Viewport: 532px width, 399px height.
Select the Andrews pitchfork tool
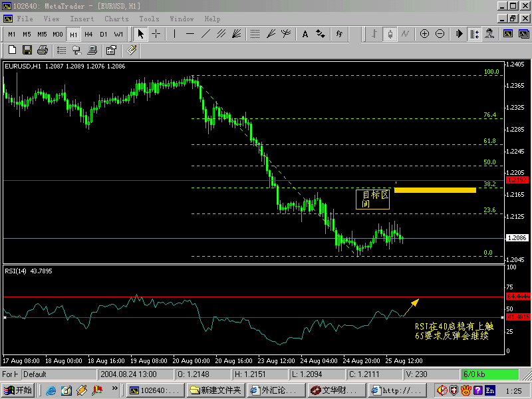pos(286,34)
